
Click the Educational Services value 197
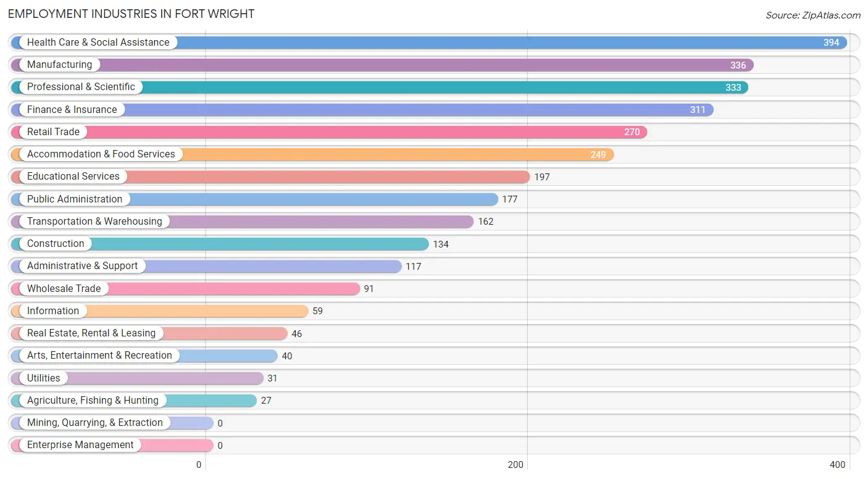(x=542, y=177)
